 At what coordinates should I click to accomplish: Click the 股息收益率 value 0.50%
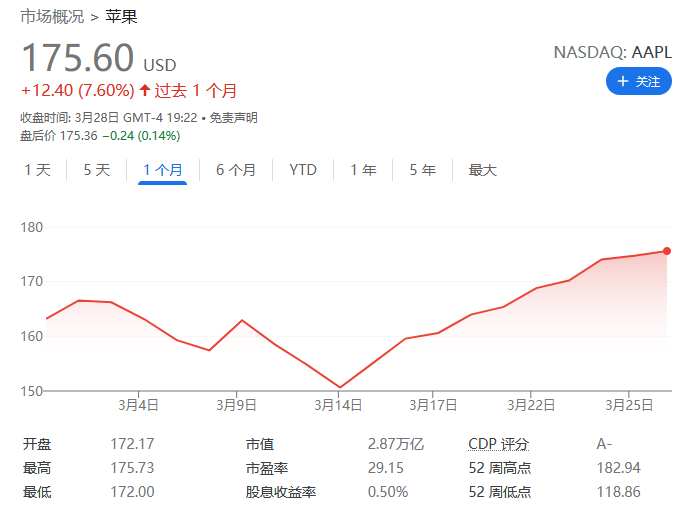(x=388, y=492)
